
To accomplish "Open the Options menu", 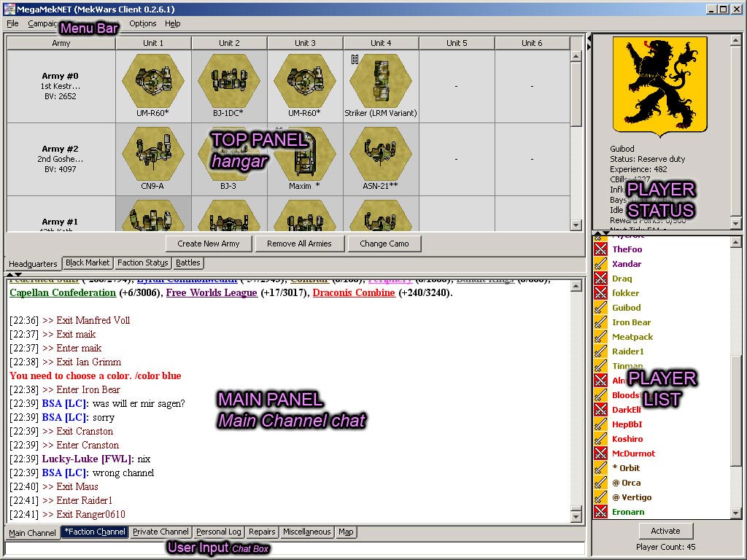I will click(143, 23).
